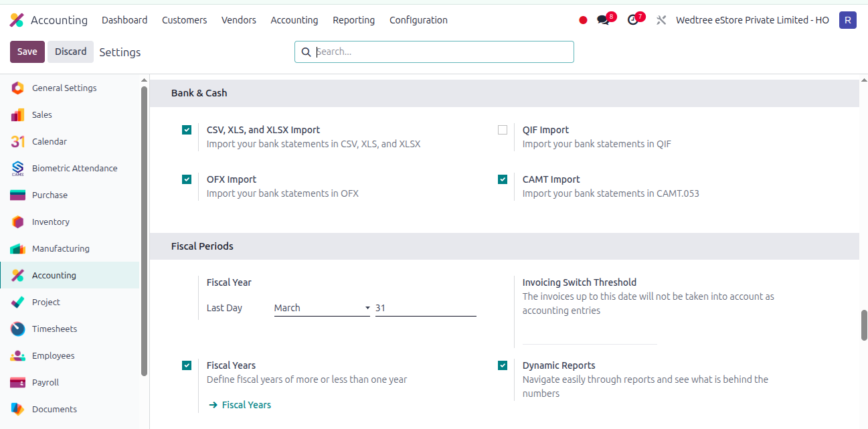Follow the Fiscal Years arrow link
The height and width of the screenshot is (429, 868).
point(240,405)
